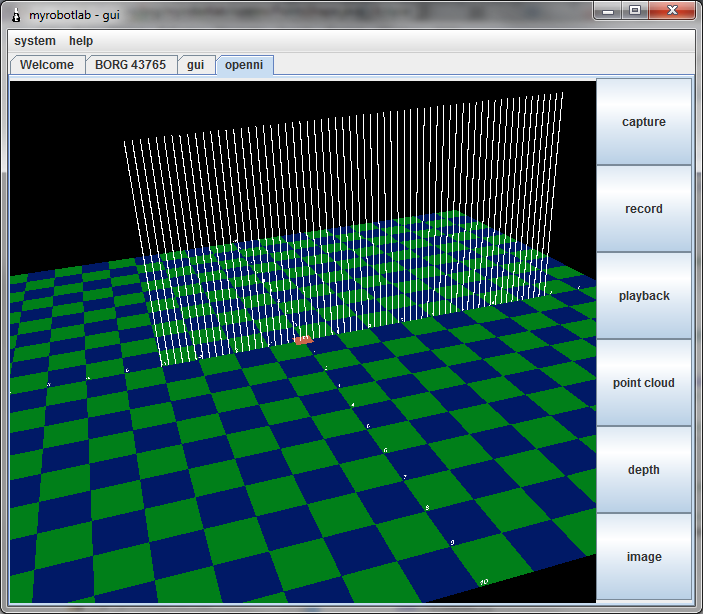Switch to the gui tab
This screenshot has width=703, height=614.
click(x=195, y=65)
